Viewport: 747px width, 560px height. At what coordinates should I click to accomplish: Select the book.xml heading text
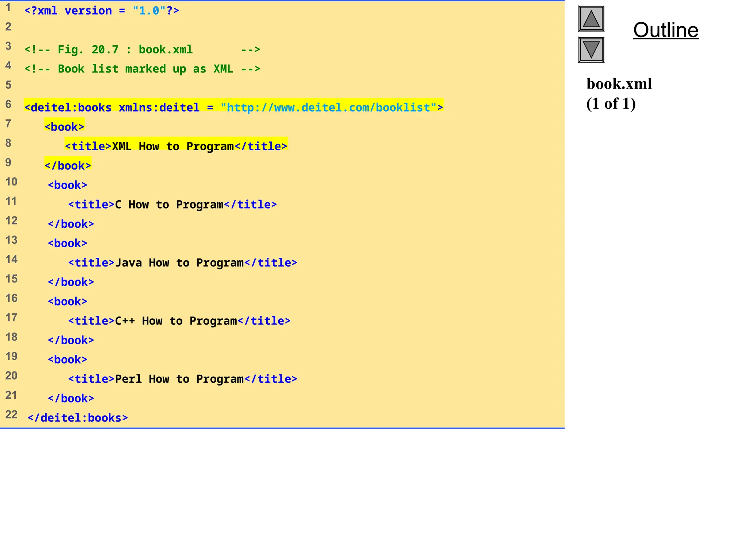(x=619, y=84)
